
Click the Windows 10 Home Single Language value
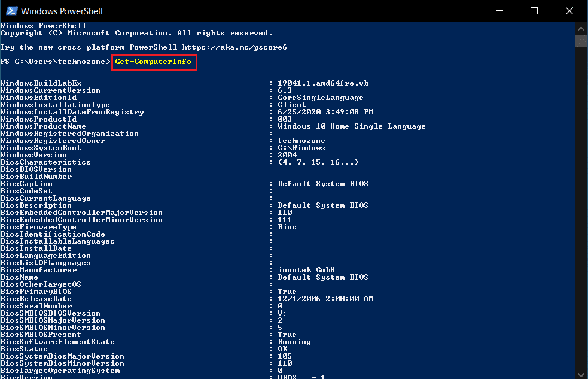[352, 126]
